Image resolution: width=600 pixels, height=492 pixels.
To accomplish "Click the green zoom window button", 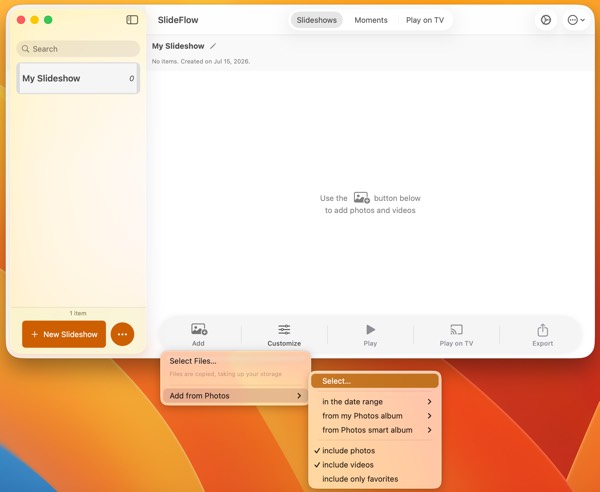I will (x=48, y=20).
